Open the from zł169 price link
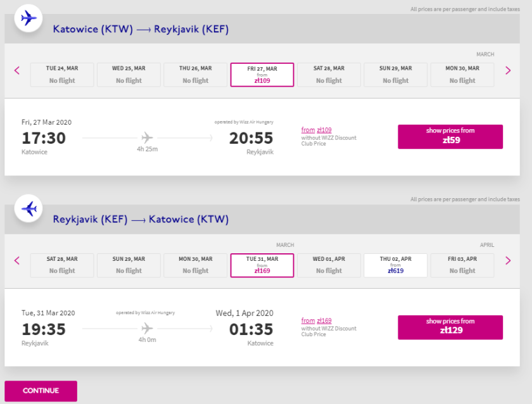Viewport: 532px width, 404px height. pos(316,321)
